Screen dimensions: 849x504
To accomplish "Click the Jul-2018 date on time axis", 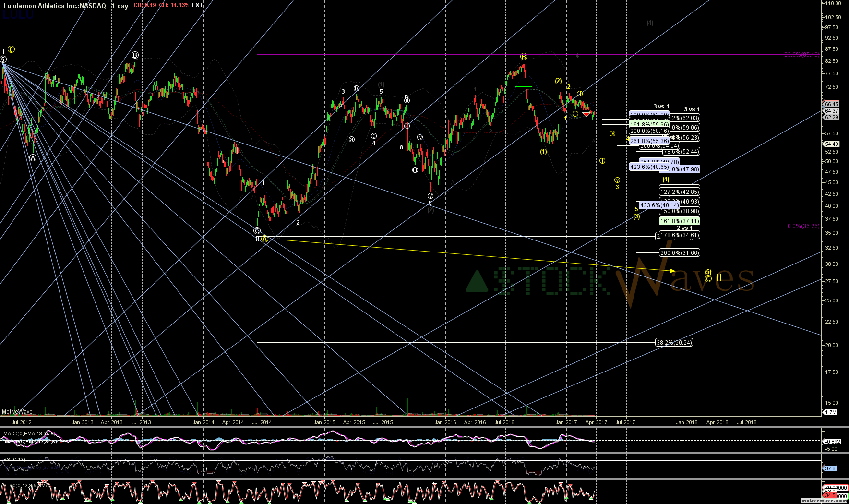I will pos(747,423).
